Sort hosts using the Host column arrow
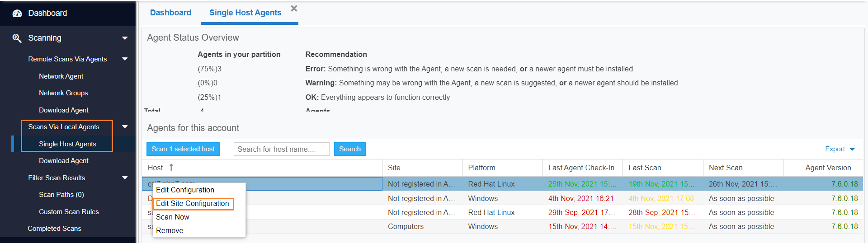Image resolution: width=868 pixels, height=243 pixels. [171, 168]
